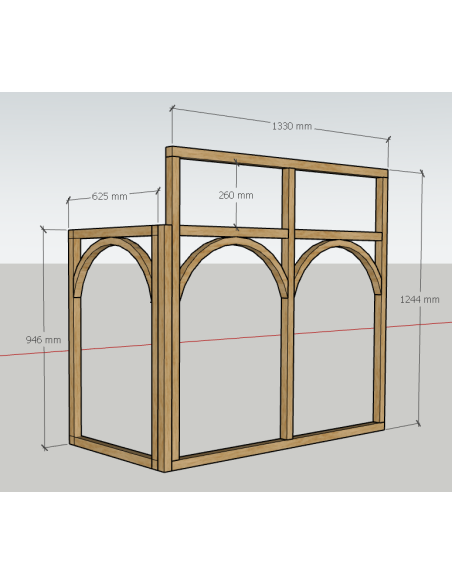
Task: Select the top rail of the tall frame
Action: [277, 161]
